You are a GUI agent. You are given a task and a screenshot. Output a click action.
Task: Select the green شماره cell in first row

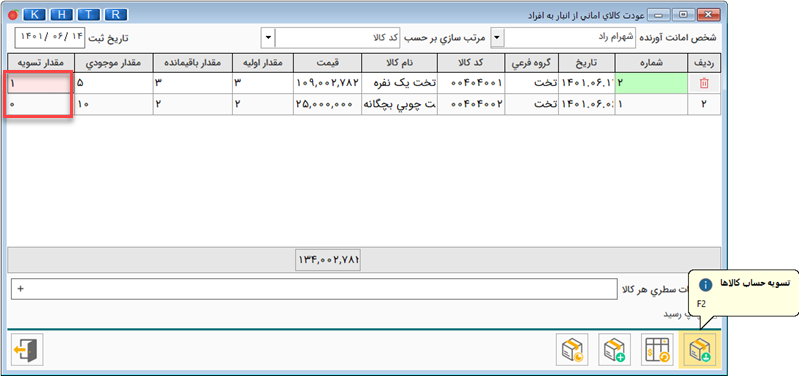[x=651, y=83]
